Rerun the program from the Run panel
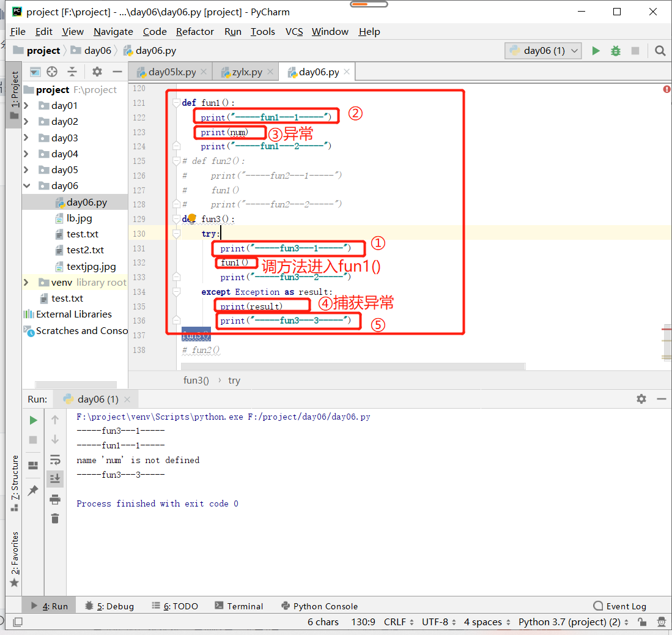The image size is (672, 635). 33,420
